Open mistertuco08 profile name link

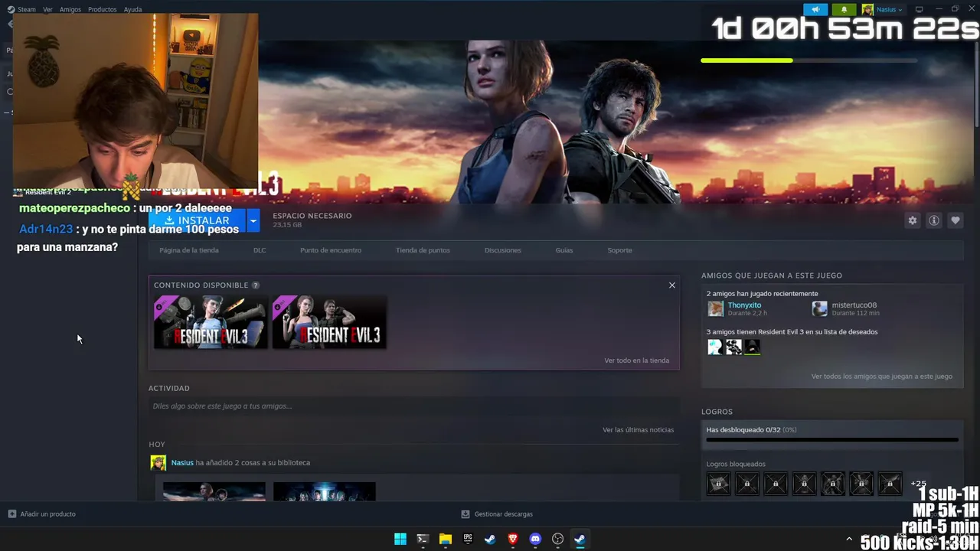pos(854,305)
